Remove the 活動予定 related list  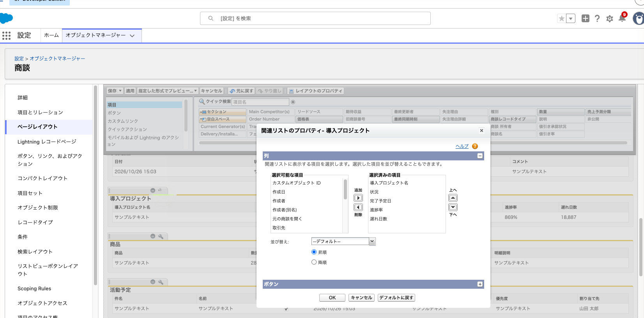coord(153,282)
